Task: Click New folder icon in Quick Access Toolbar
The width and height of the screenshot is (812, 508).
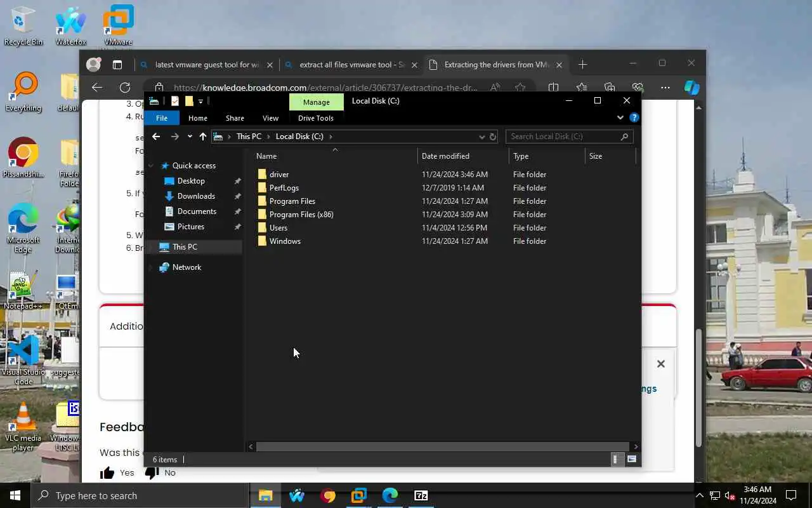Action: (189, 101)
